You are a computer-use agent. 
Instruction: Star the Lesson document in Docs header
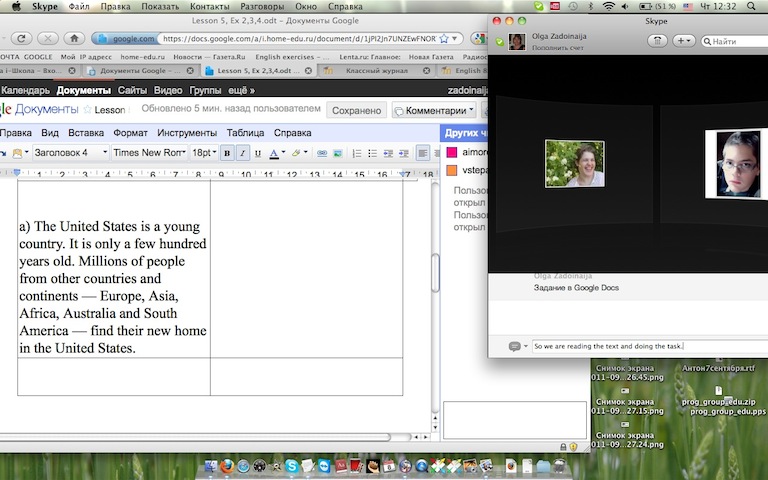coord(87,109)
